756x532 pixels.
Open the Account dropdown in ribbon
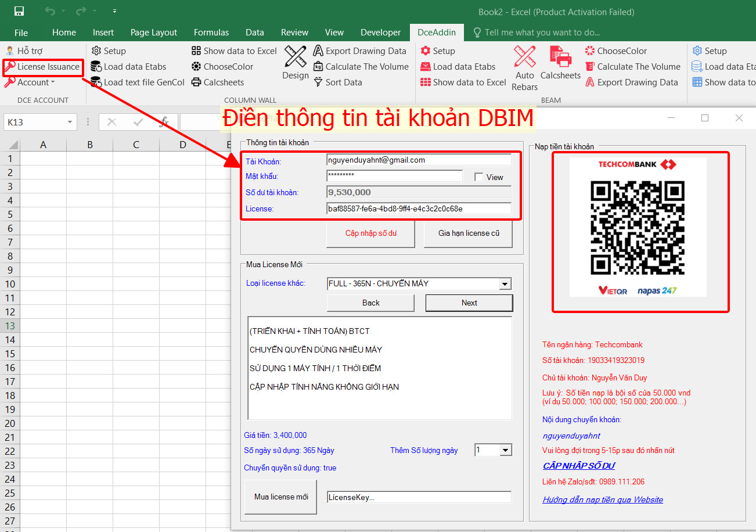pos(30,82)
